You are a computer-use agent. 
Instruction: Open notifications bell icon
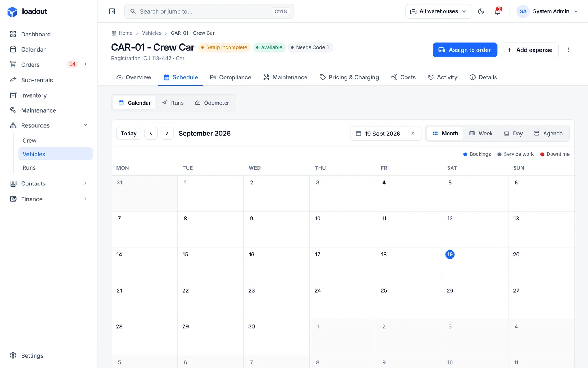(x=498, y=11)
